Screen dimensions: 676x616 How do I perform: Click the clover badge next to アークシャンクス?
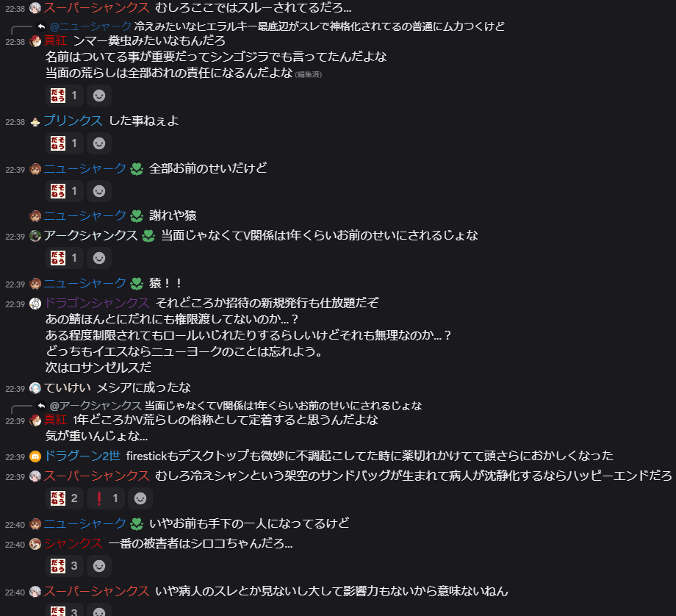148,236
